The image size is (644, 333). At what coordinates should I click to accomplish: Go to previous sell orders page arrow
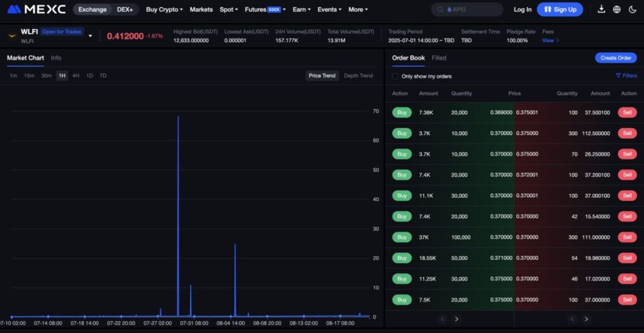pyautogui.click(x=572, y=319)
